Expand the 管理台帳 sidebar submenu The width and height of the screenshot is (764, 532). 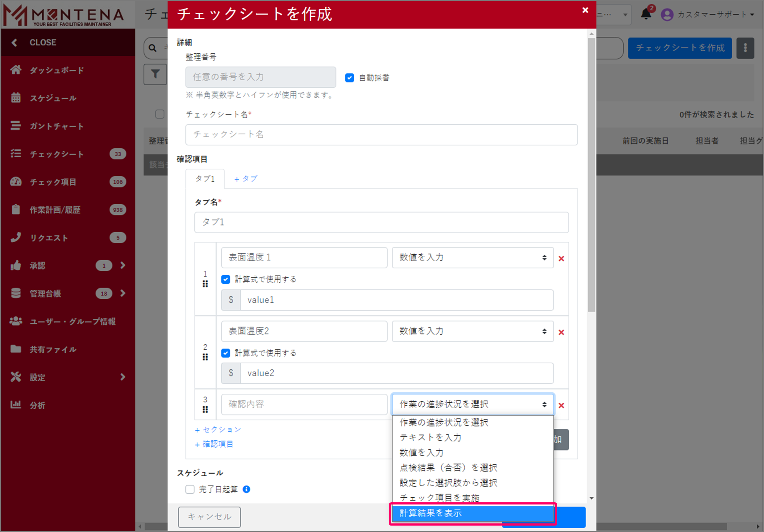click(x=123, y=293)
